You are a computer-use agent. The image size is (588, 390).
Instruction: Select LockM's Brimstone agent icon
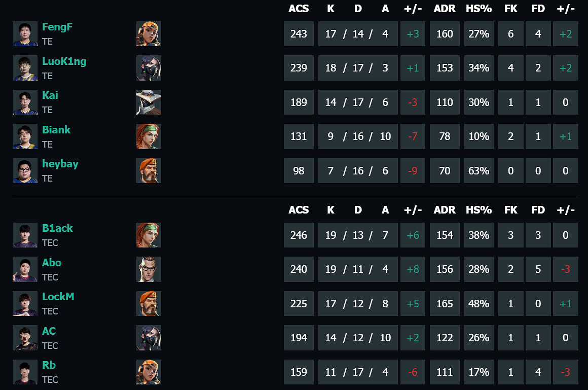click(149, 304)
